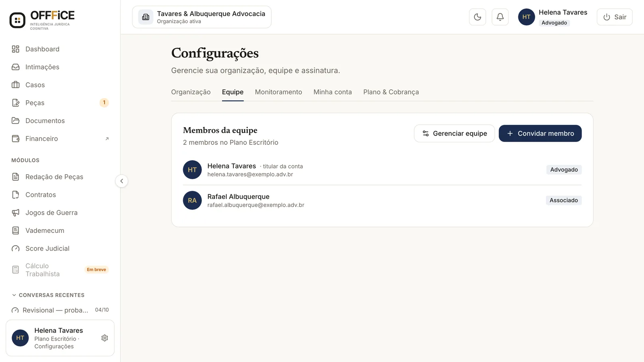Click the Peças notification badge 1
644x362 pixels.
click(x=104, y=103)
